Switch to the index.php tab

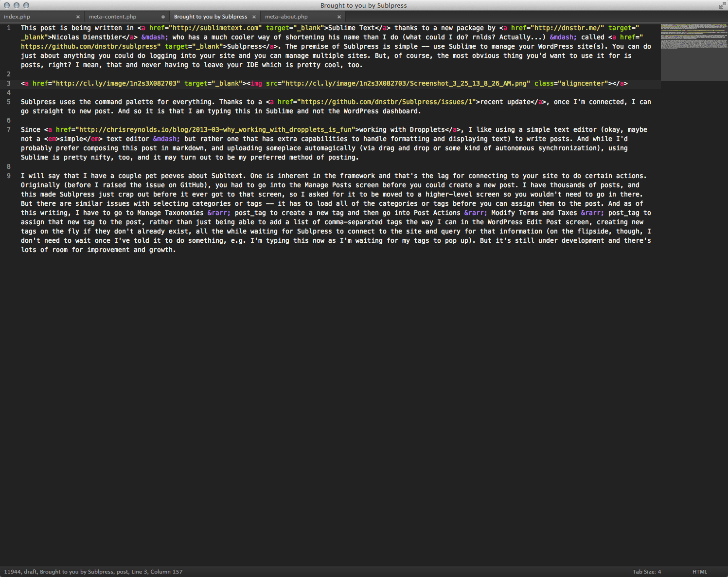[17, 17]
